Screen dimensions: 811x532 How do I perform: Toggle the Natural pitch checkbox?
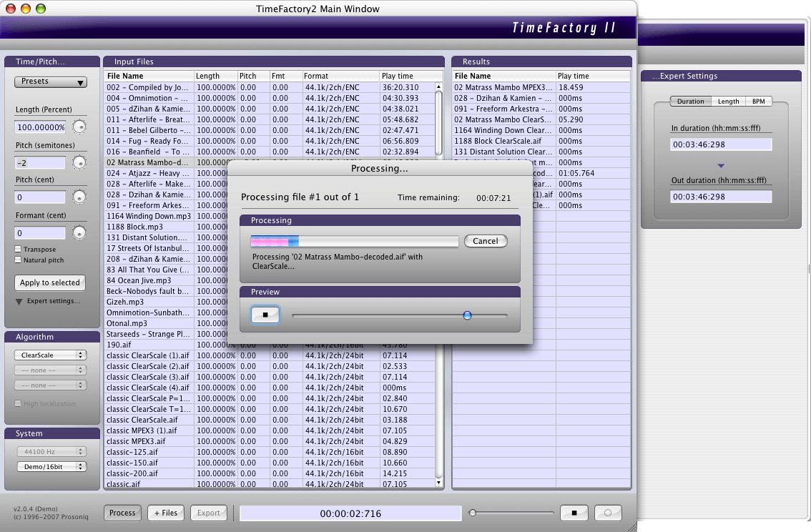click(19, 260)
